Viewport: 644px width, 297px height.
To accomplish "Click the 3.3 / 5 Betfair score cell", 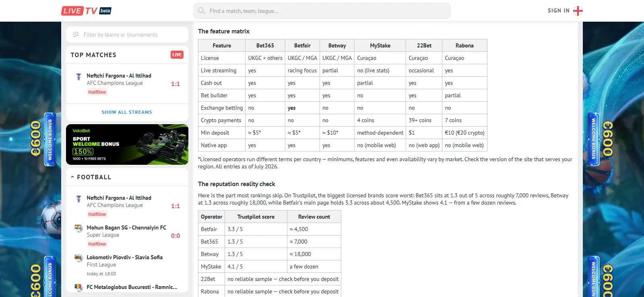I will 256,229.
